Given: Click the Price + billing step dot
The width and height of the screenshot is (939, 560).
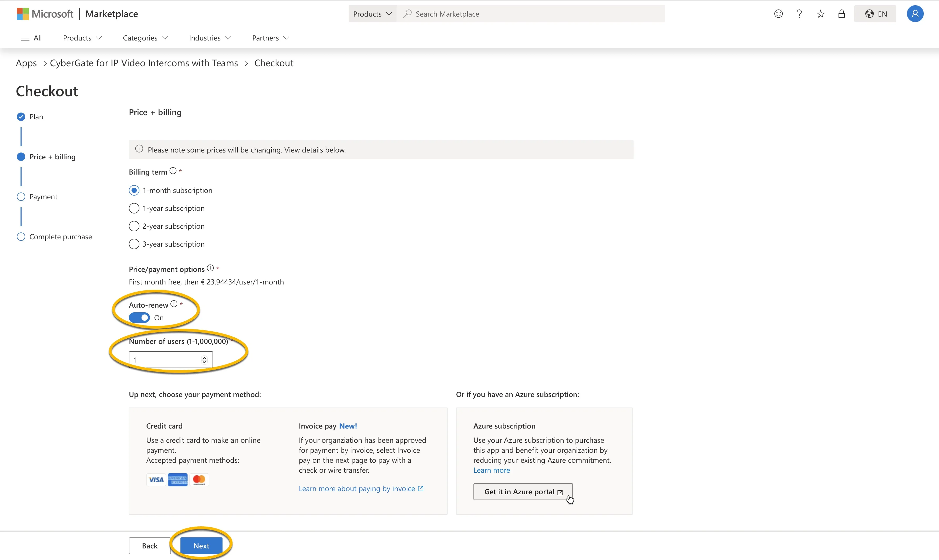Looking at the screenshot, I should (x=21, y=157).
